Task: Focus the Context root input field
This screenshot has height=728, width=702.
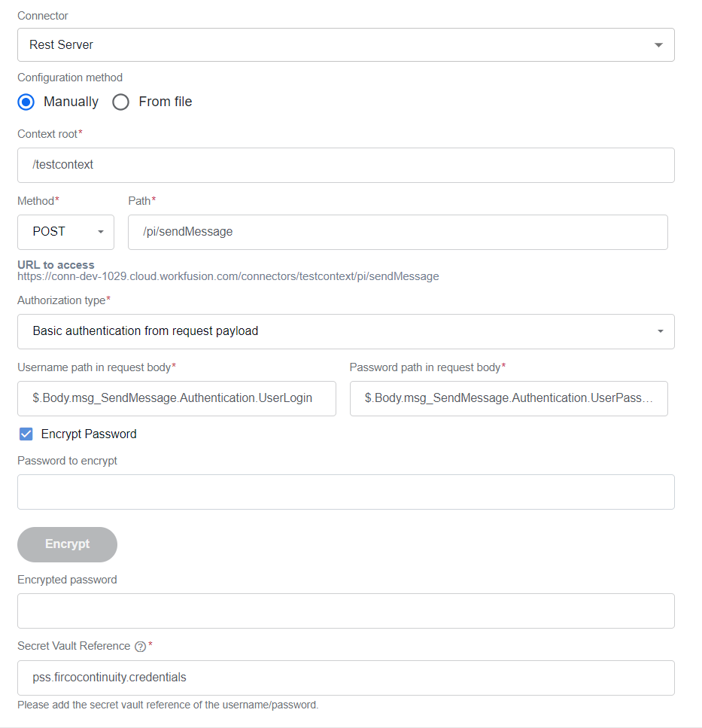Action: [345, 166]
